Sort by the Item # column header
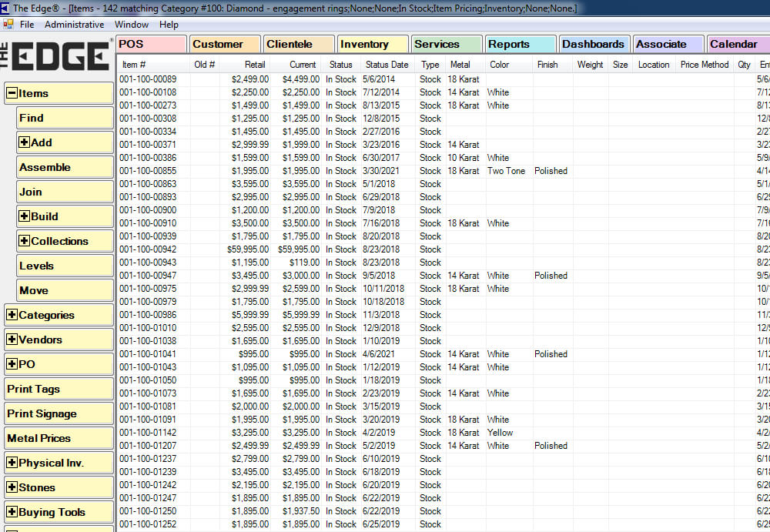 point(153,65)
